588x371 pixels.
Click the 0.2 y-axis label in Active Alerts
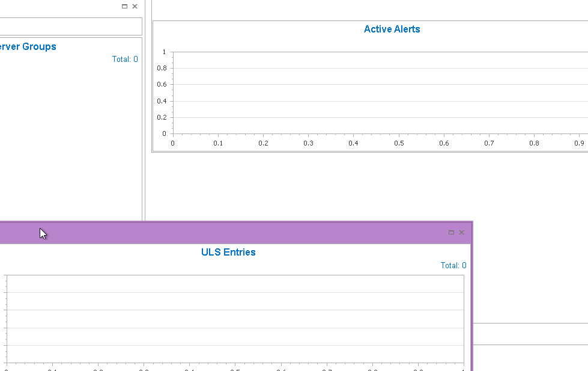[162, 117]
